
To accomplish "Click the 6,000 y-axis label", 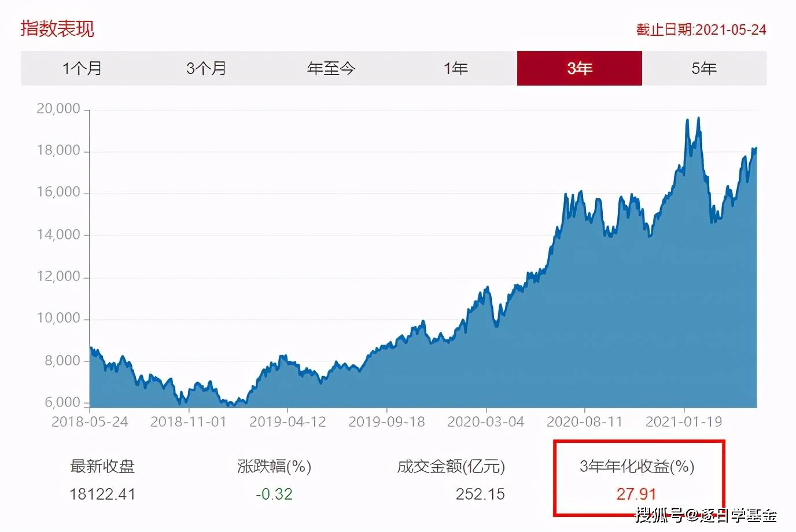I will [x=62, y=402].
